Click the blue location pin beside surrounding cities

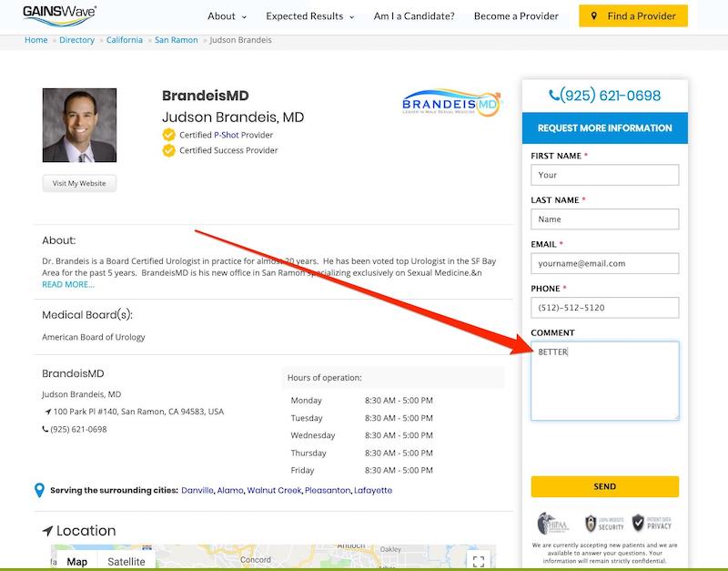[39, 490]
